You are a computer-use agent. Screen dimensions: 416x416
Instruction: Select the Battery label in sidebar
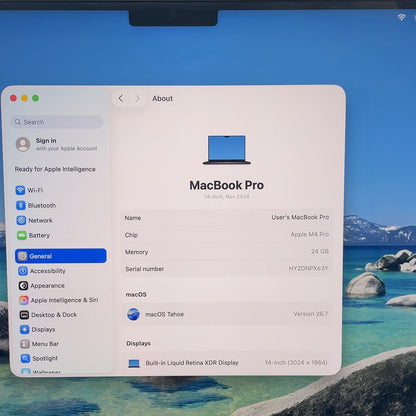39,235
